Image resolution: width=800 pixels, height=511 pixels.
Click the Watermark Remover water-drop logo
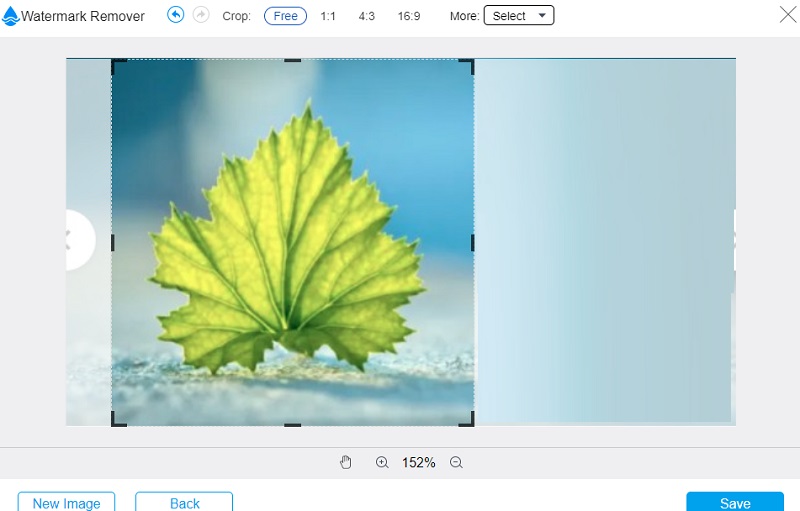[11, 16]
